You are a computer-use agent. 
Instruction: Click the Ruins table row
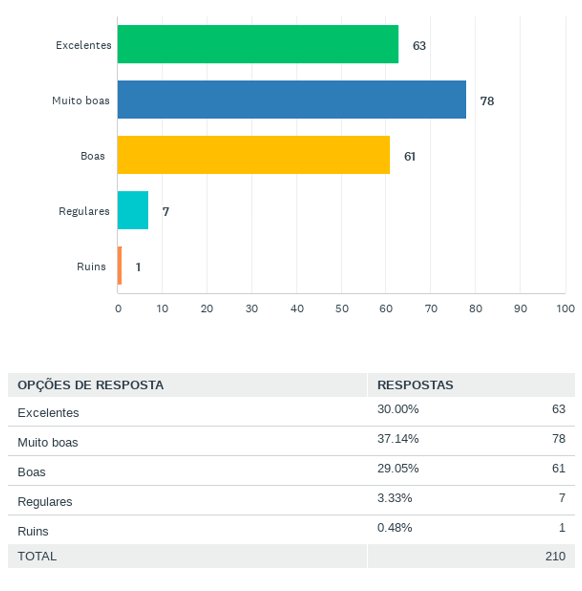291,530
